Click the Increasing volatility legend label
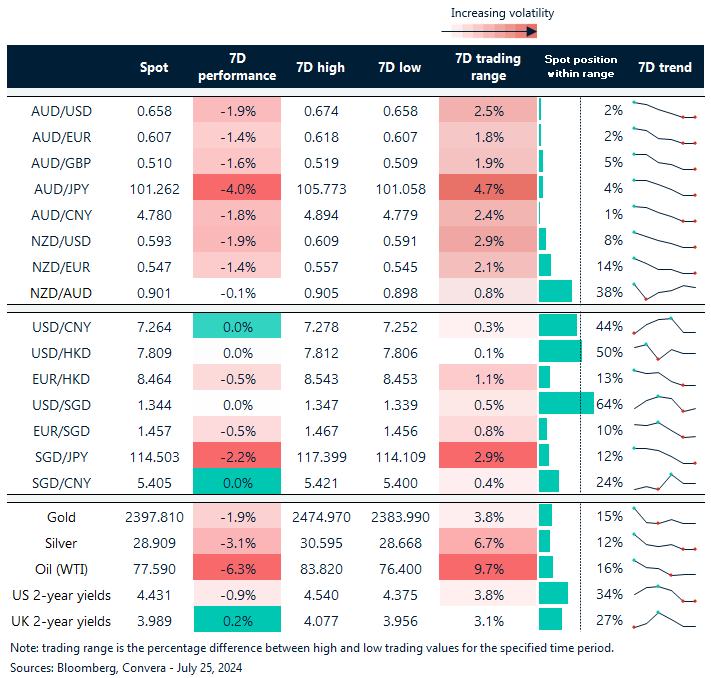The height and width of the screenshot is (678, 711). [x=502, y=13]
